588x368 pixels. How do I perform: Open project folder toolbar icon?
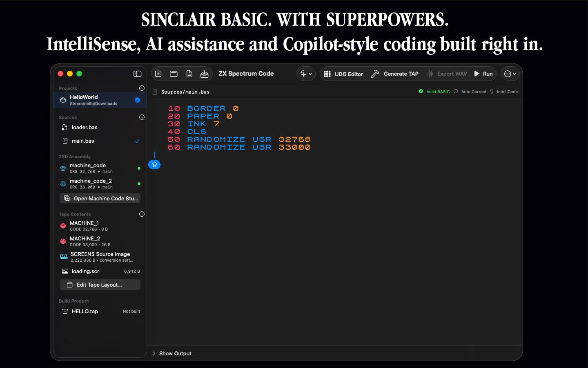[174, 74]
